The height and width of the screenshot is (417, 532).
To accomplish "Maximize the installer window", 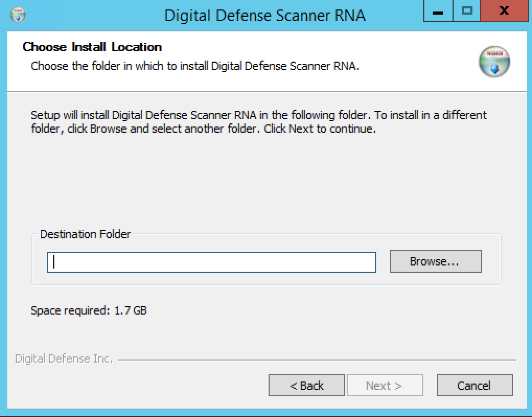I will [x=467, y=11].
